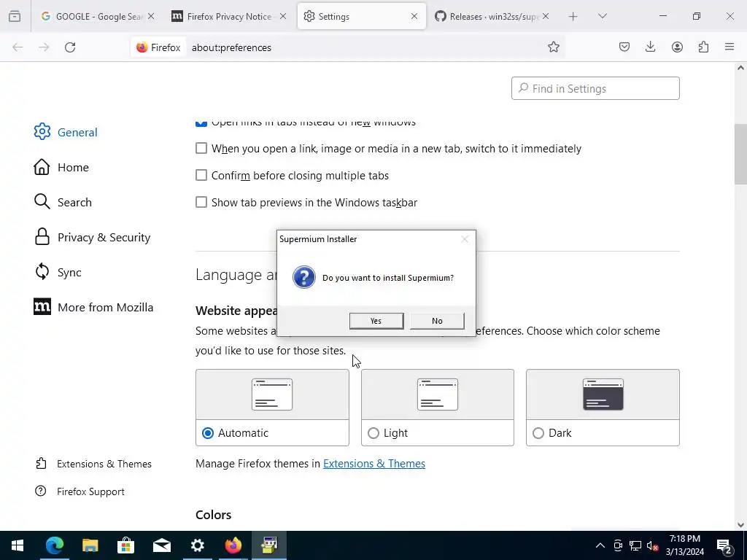Screen dimensions: 747x560
Task: Open the Extensions toolbar icon
Action: (703, 47)
